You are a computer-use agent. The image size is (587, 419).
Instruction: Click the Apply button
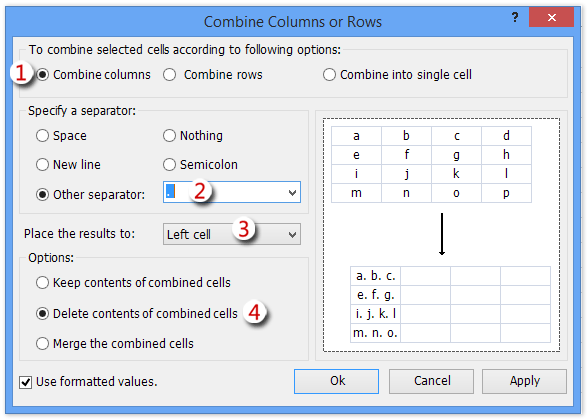pos(524,381)
